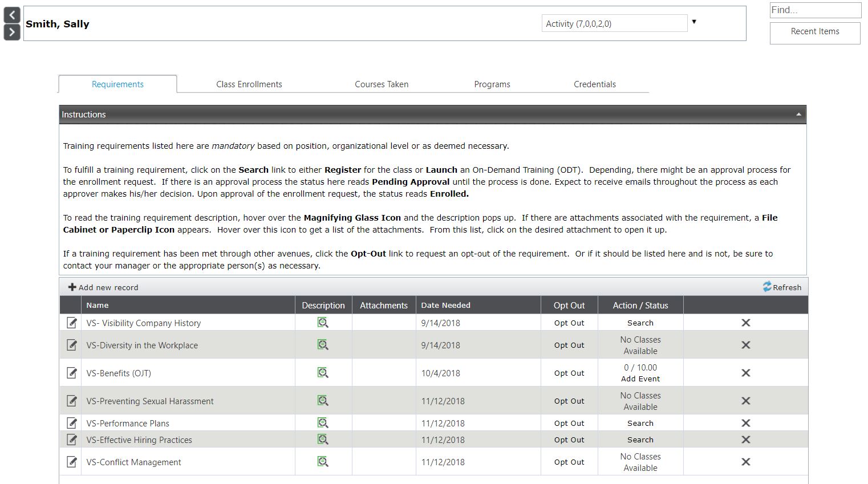View description icon for VS-Performance Plans
This screenshot has width=868, height=484.
(x=323, y=423)
